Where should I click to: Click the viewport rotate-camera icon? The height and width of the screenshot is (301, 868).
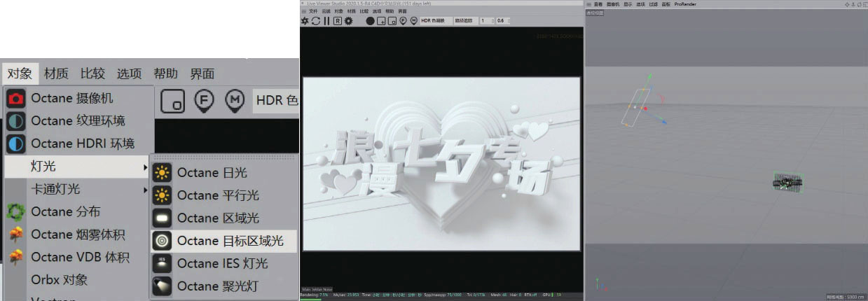[859, 4]
